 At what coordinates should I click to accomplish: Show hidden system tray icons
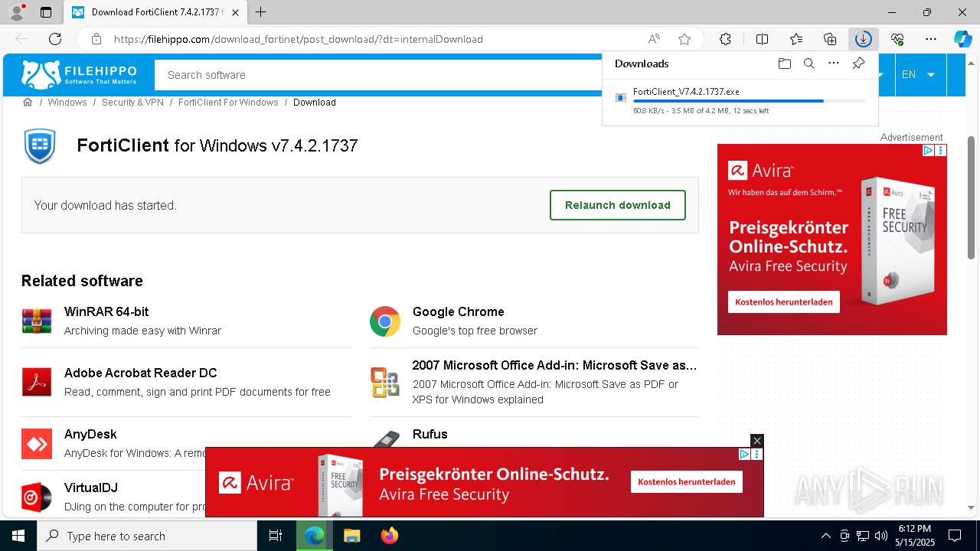click(825, 536)
